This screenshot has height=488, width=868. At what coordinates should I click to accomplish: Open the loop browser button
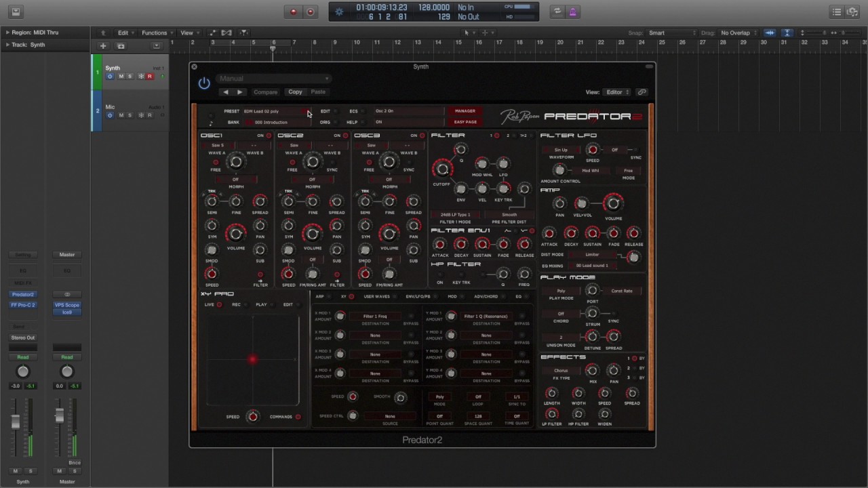pyautogui.click(x=852, y=12)
